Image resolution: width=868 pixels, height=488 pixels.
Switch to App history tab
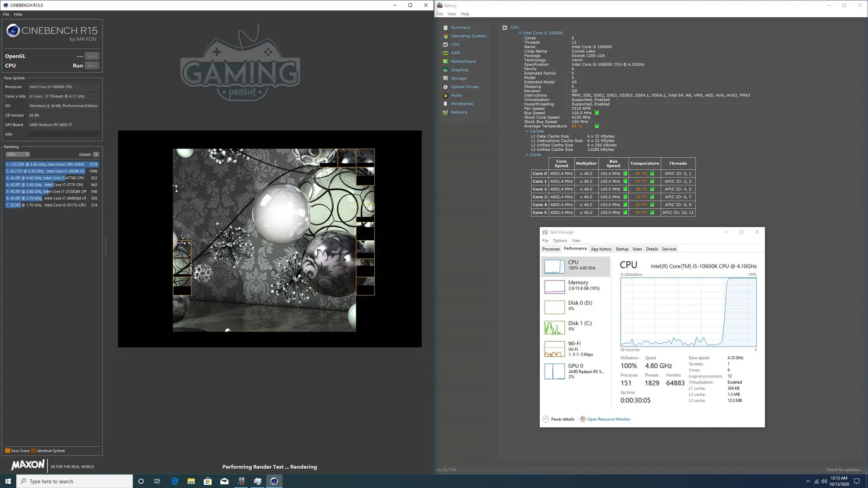click(x=601, y=249)
